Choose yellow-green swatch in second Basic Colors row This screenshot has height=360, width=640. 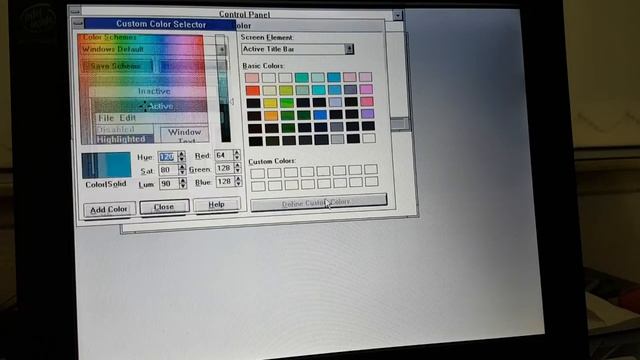pos(286,90)
